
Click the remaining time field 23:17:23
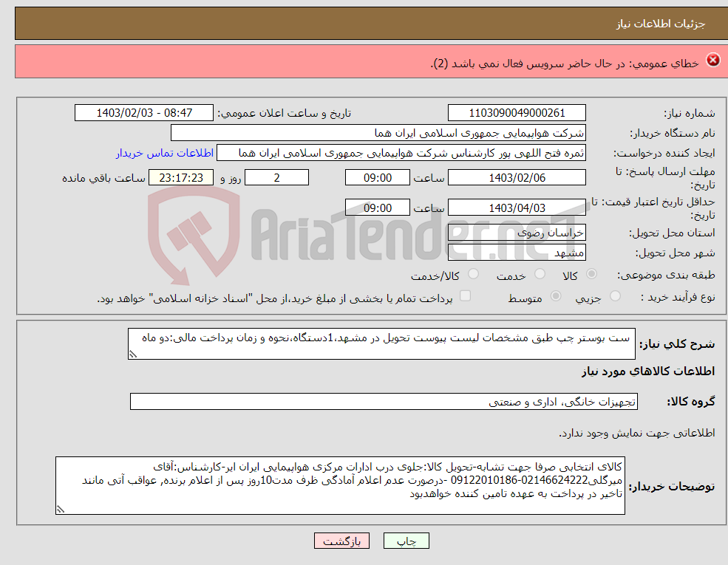click(181, 178)
